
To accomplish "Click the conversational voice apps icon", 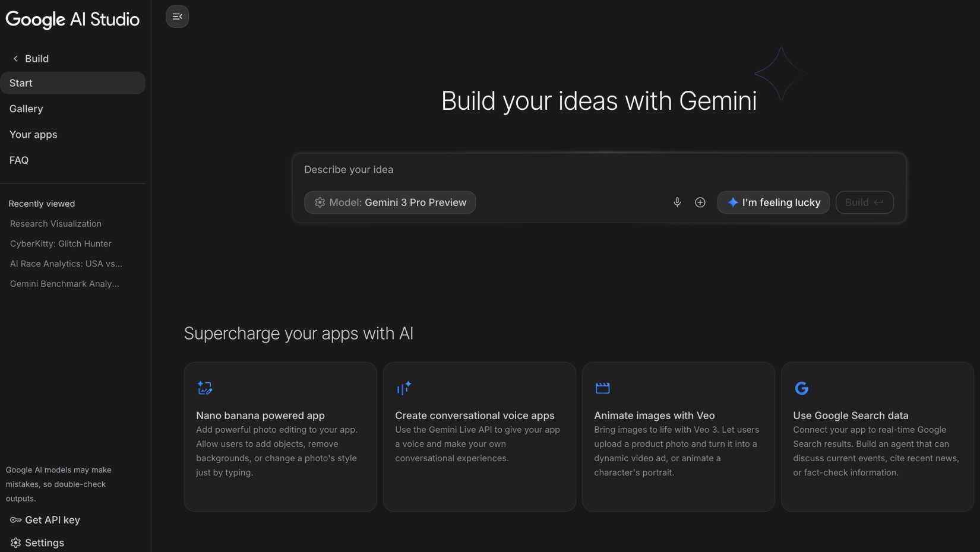I will 403,388.
